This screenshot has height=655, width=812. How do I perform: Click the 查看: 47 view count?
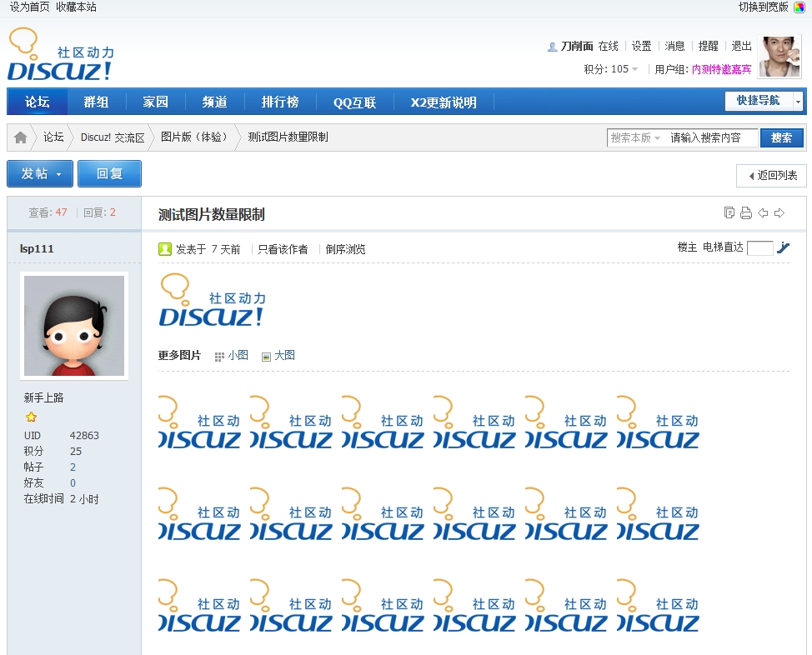(48, 212)
